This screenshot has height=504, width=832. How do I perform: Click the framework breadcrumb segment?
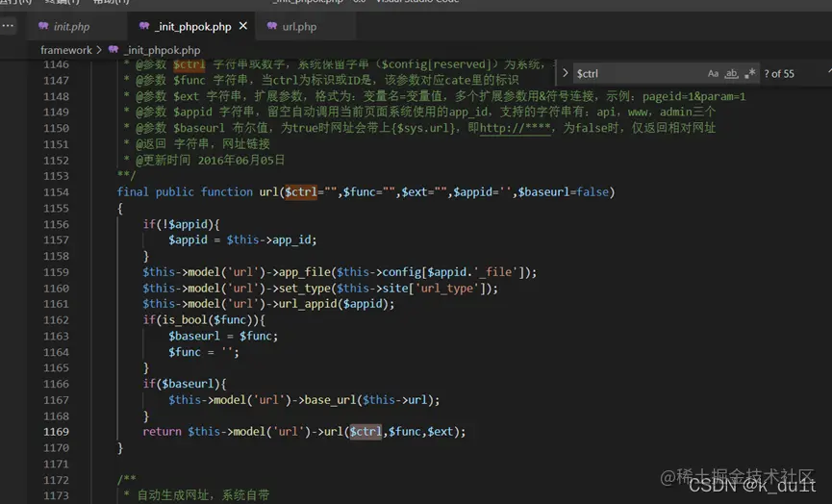point(65,50)
